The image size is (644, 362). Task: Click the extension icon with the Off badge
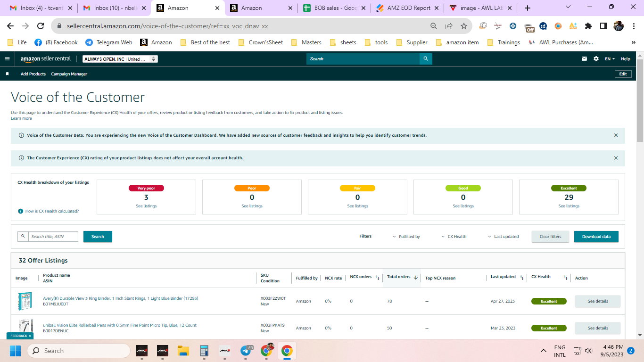tap(529, 27)
